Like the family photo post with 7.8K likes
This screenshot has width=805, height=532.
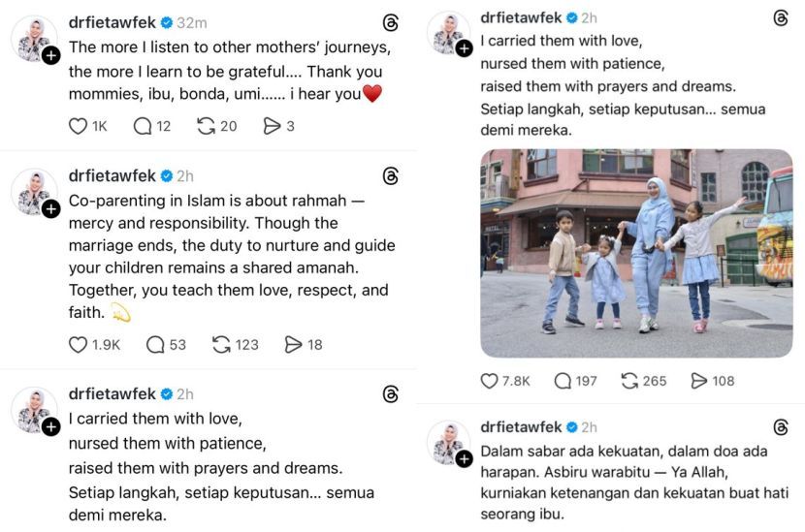tap(490, 381)
